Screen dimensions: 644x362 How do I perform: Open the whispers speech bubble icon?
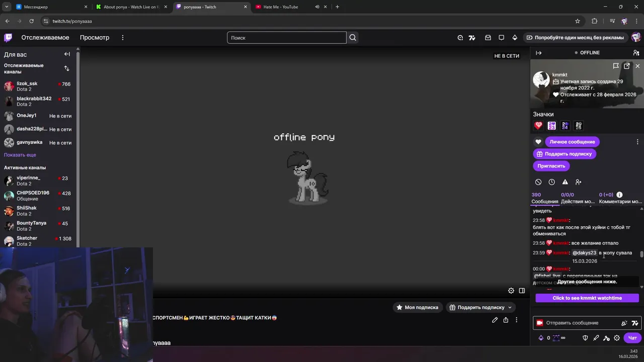[x=501, y=37]
